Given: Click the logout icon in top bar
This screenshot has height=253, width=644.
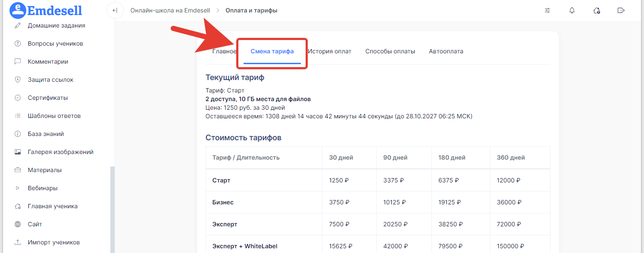Looking at the screenshot, I should [621, 10].
